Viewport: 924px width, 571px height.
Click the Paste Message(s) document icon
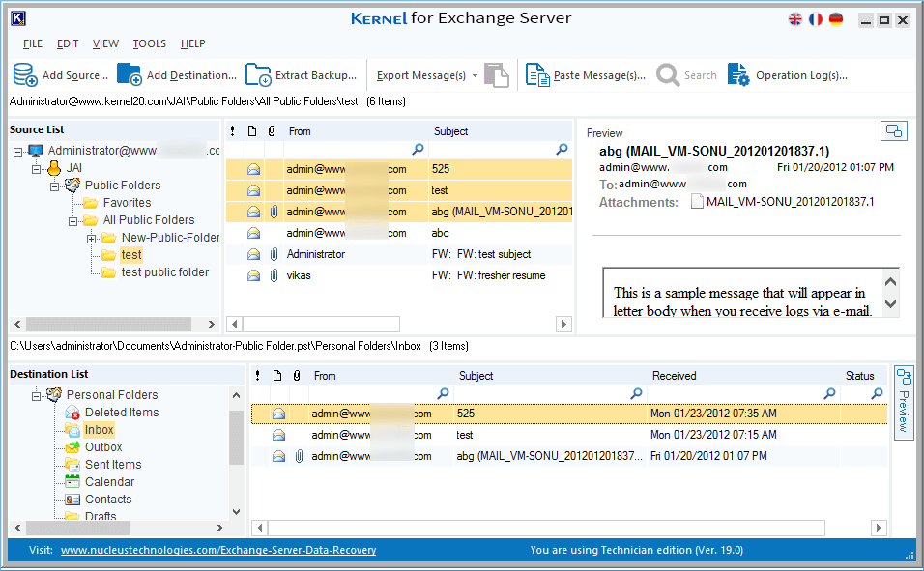[537, 74]
